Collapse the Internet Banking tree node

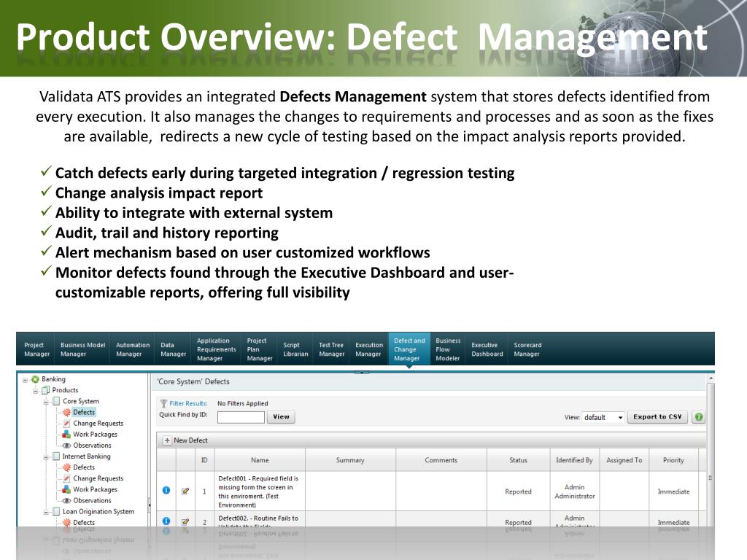point(46,457)
